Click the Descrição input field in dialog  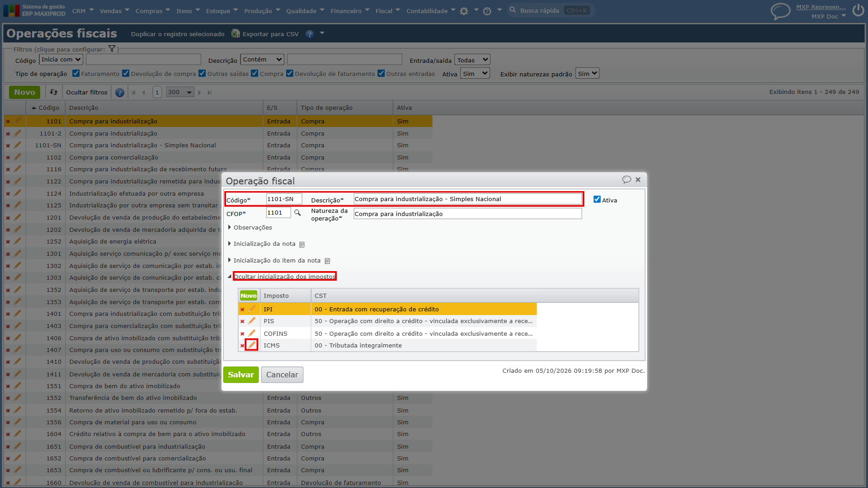(468, 199)
